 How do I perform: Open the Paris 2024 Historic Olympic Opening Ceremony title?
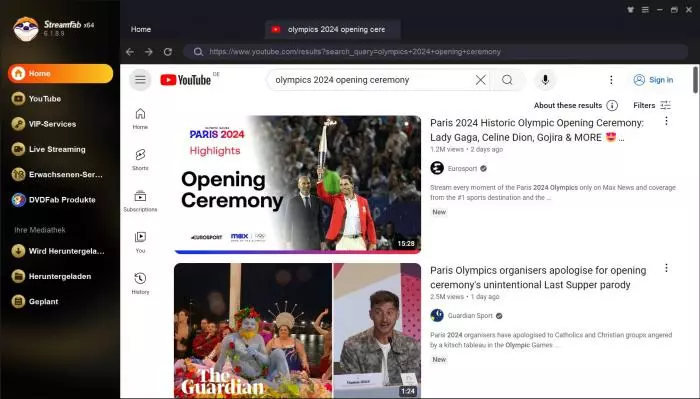pyautogui.click(x=537, y=130)
